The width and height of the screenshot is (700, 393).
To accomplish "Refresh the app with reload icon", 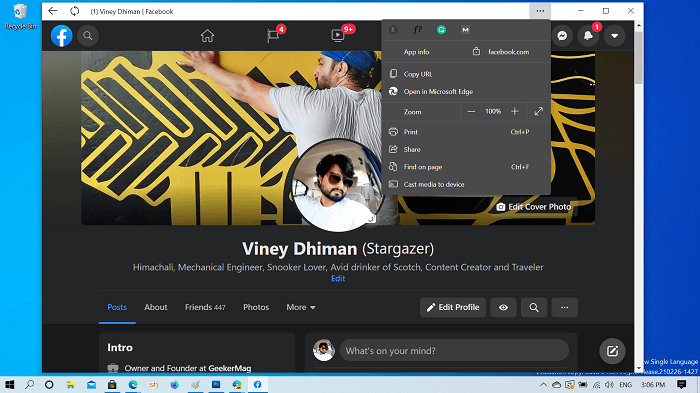I will 75,11.
